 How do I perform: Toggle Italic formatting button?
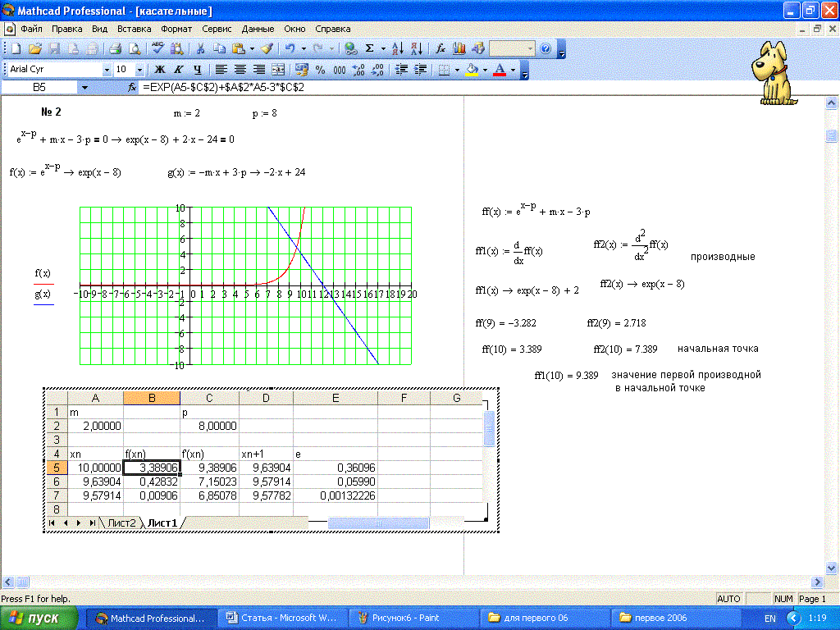[179, 70]
